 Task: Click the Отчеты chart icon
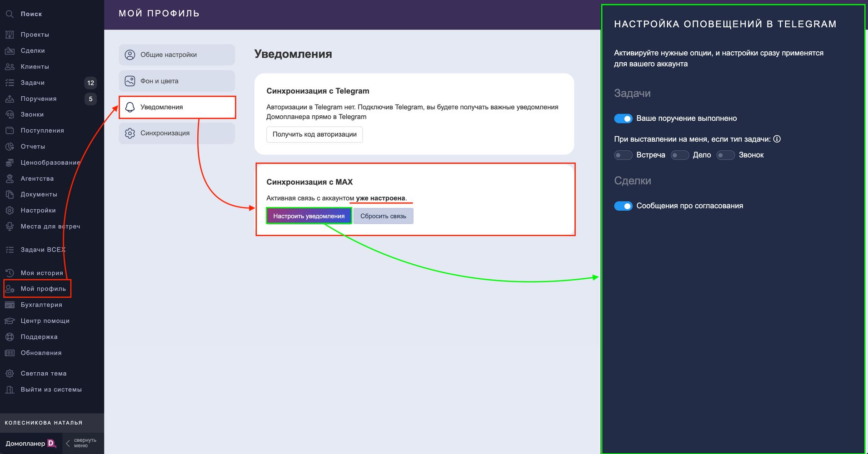pyautogui.click(x=10, y=147)
